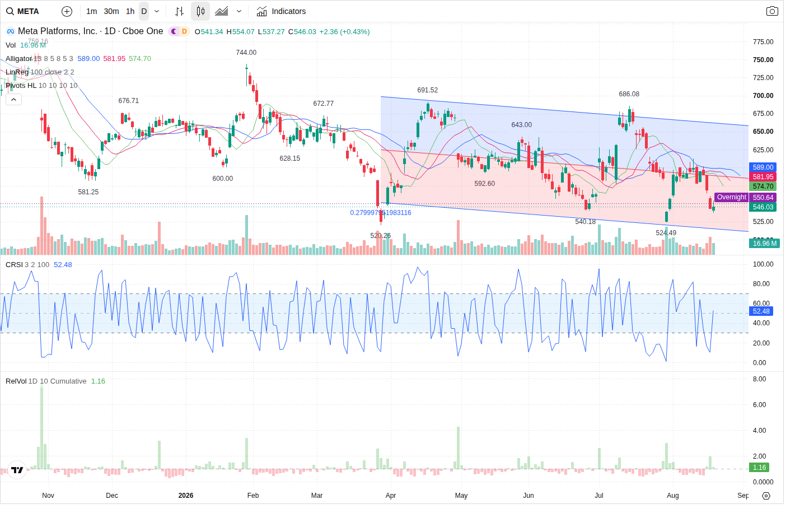Click the 676.71 pivot high label
The width and height of the screenshot is (795, 532).
[129, 101]
